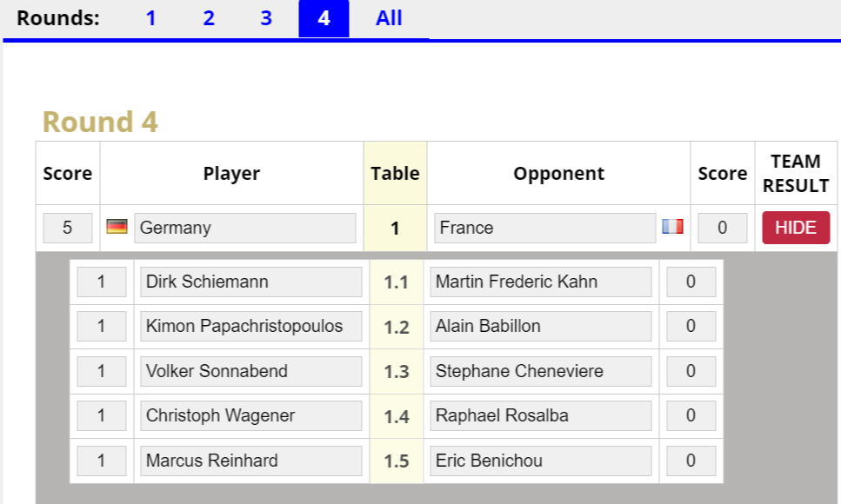Viewport: 841px width, 504px height.
Task: Select Stephane Cheneviere opponent field
Action: (541, 372)
